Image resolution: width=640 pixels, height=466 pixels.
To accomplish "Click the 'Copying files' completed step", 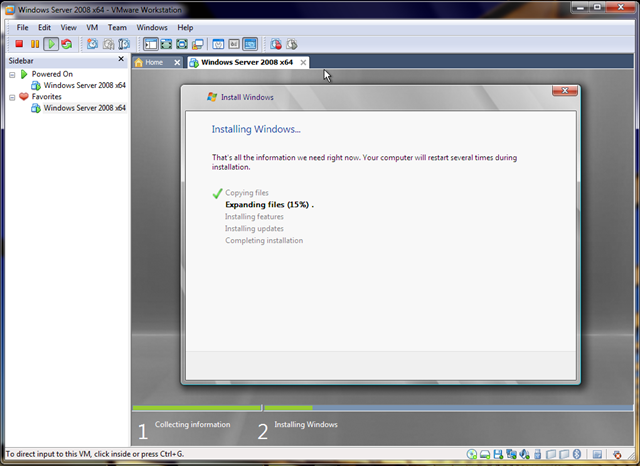I will click(x=247, y=193).
